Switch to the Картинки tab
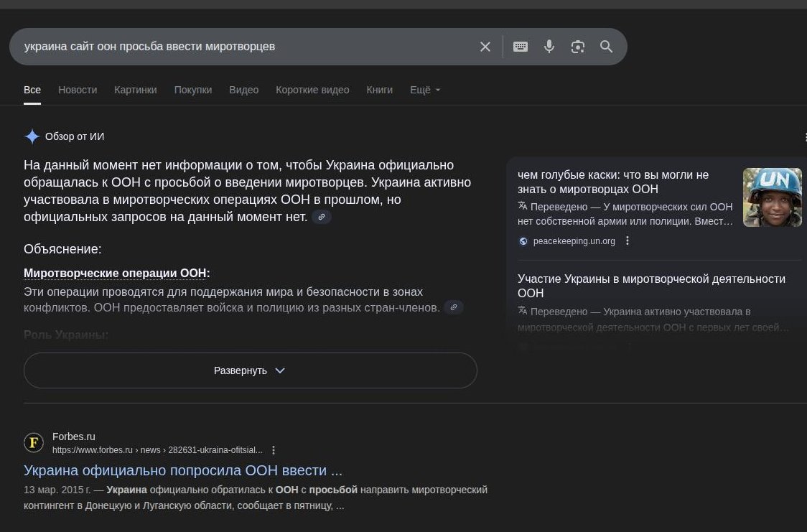 pyautogui.click(x=136, y=90)
